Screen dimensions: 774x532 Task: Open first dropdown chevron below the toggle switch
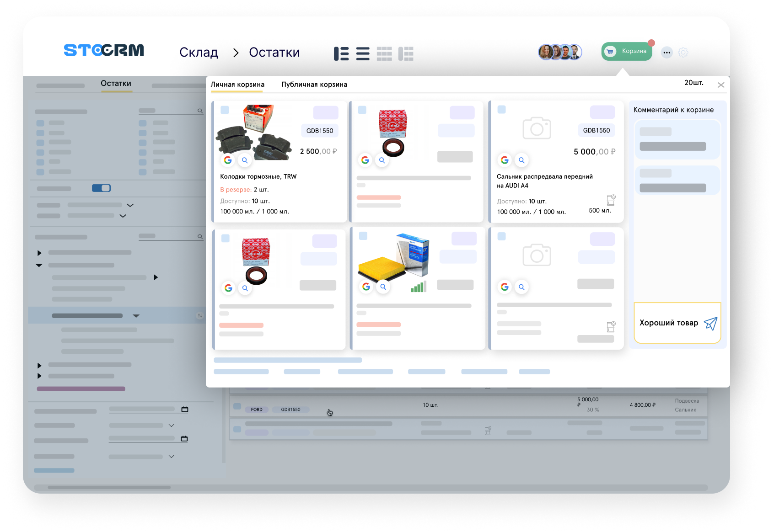(130, 205)
